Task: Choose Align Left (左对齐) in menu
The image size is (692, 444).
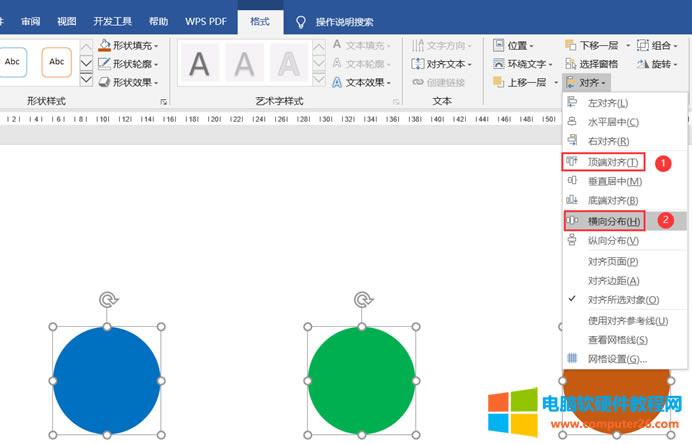Action: click(x=625, y=103)
